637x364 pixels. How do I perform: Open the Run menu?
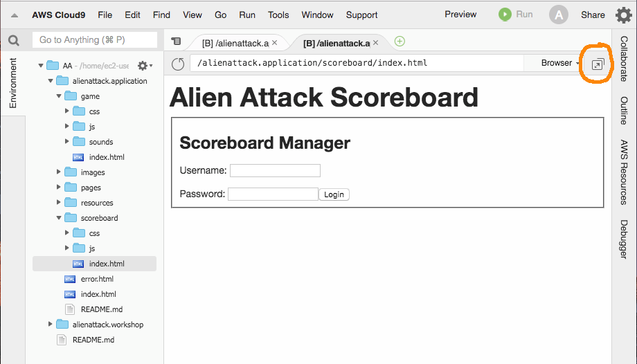pos(247,15)
